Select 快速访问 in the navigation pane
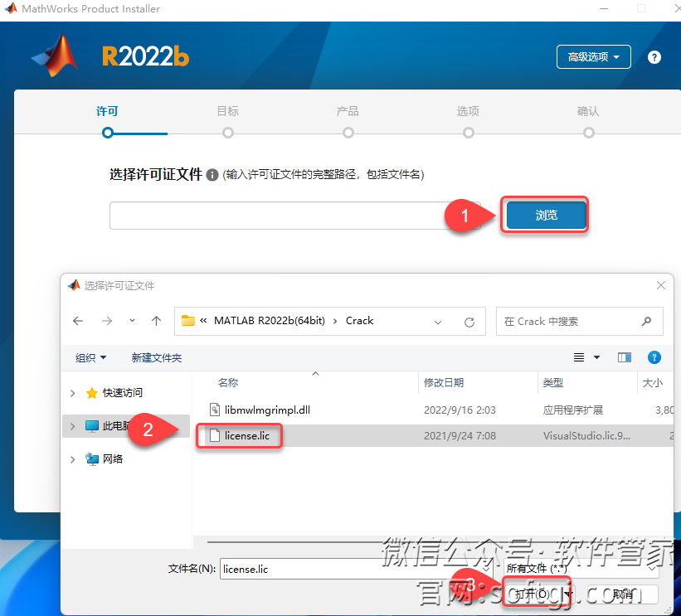The height and width of the screenshot is (616, 681). coord(122,393)
